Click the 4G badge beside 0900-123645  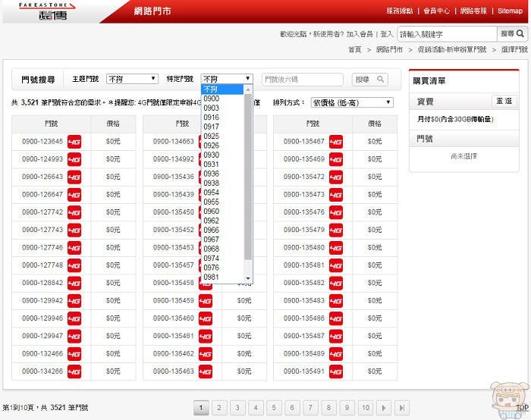click(74, 142)
